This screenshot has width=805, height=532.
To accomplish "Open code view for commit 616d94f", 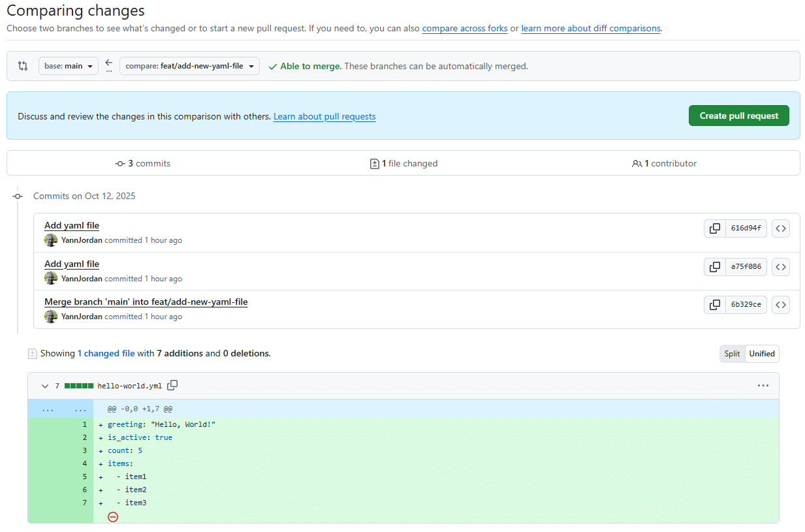I will [x=781, y=228].
